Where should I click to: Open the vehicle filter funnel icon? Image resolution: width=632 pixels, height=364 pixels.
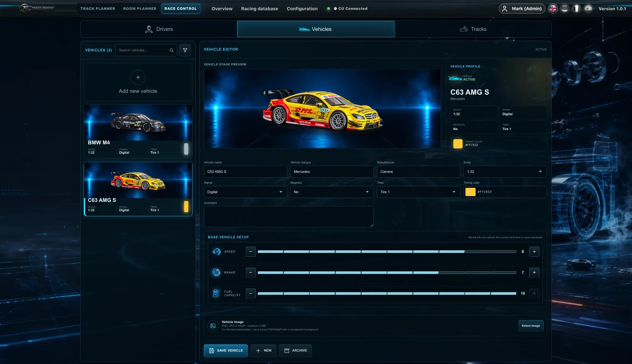click(185, 50)
